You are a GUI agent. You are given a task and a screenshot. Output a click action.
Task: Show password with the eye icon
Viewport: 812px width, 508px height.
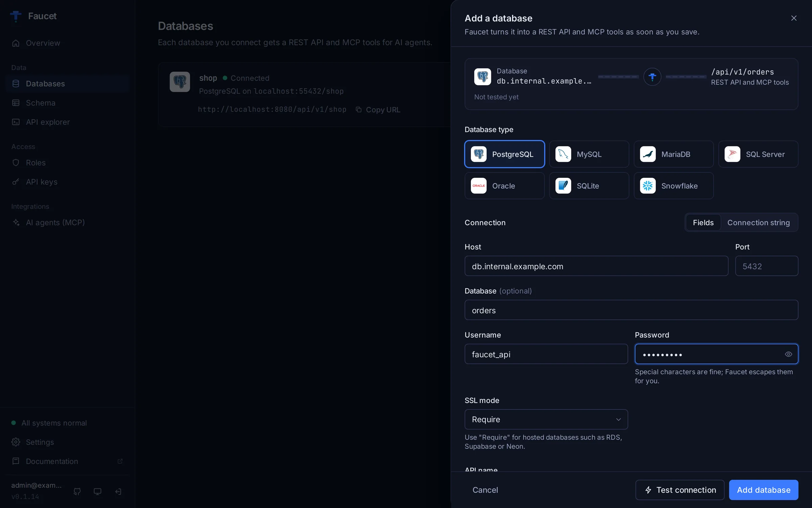[x=788, y=354]
